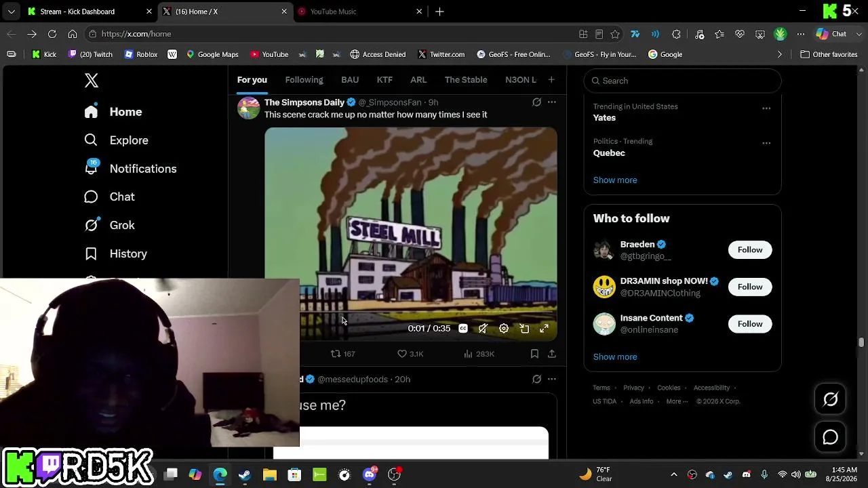Viewport: 868px width, 488px height.
Task: Launch Steam from the taskbar
Action: coord(245,474)
